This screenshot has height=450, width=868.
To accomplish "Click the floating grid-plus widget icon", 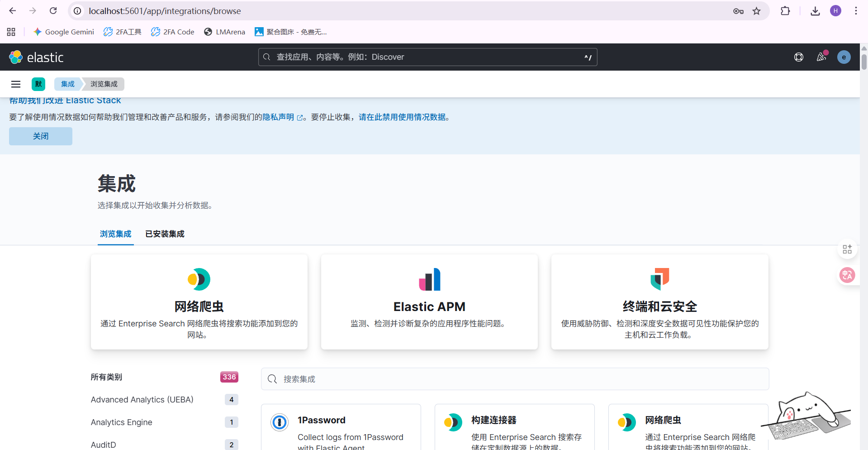I will (847, 249).
